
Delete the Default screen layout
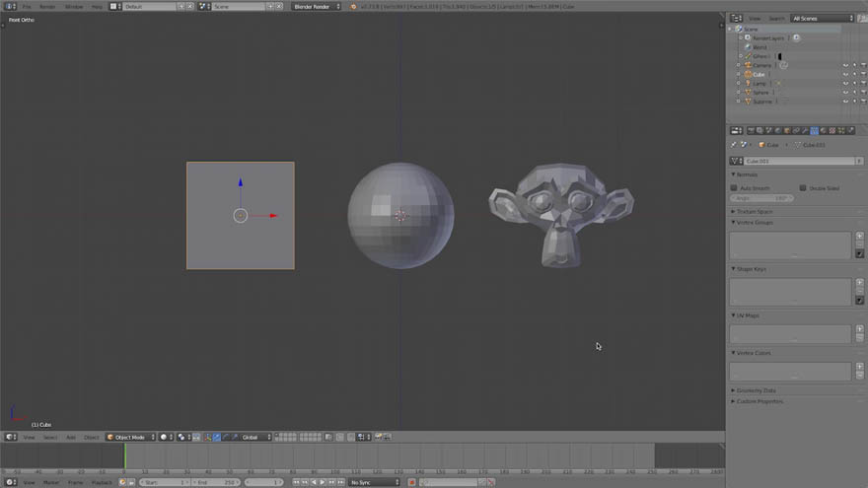click(x=189, y=7)
